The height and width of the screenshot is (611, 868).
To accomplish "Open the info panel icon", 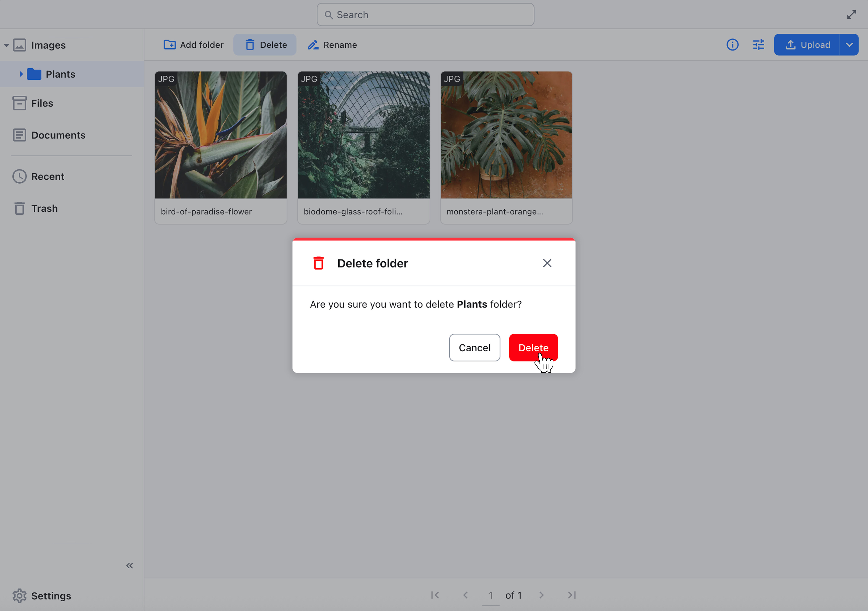I will [x=732, y=45].
